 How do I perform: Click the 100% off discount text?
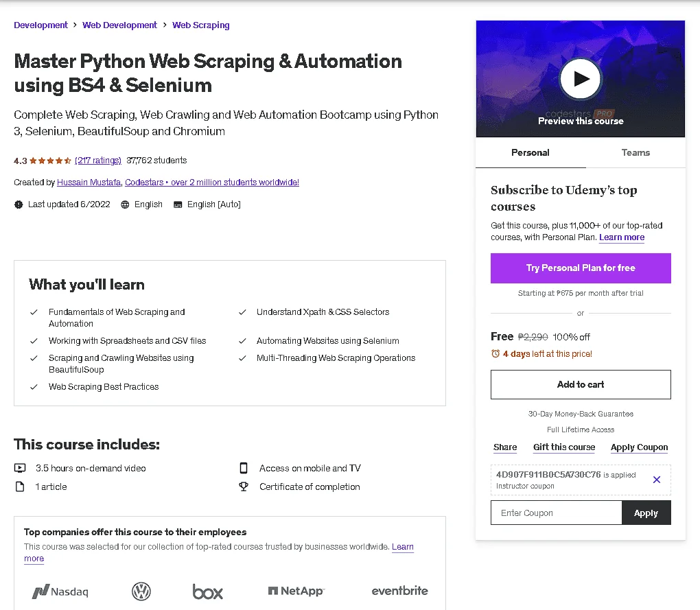pyautogui.click(x=572, y=337)
